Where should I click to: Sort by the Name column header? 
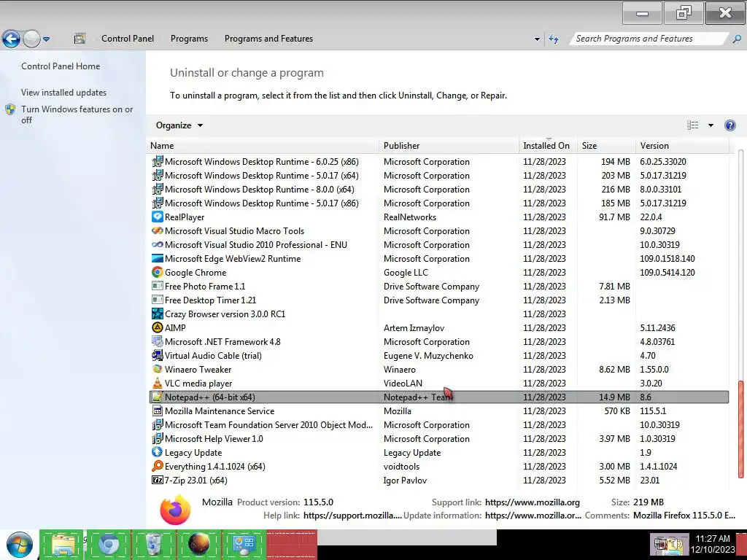point(263,146)
